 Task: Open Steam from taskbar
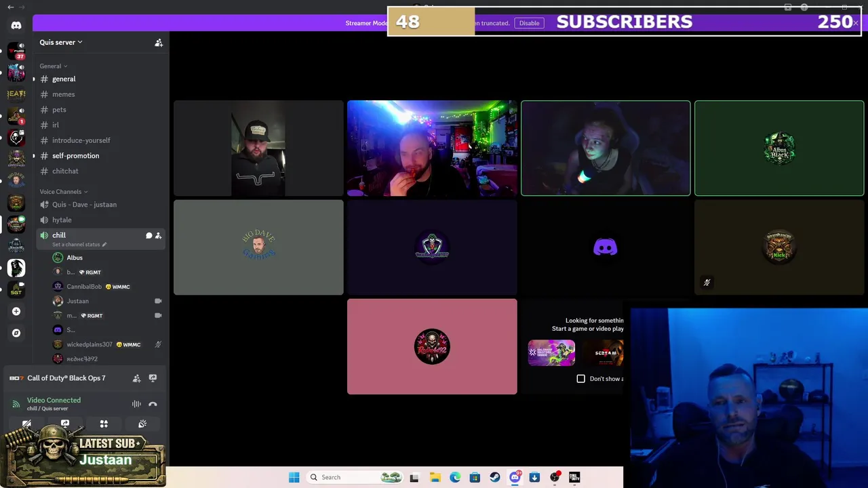pos(495,477)
